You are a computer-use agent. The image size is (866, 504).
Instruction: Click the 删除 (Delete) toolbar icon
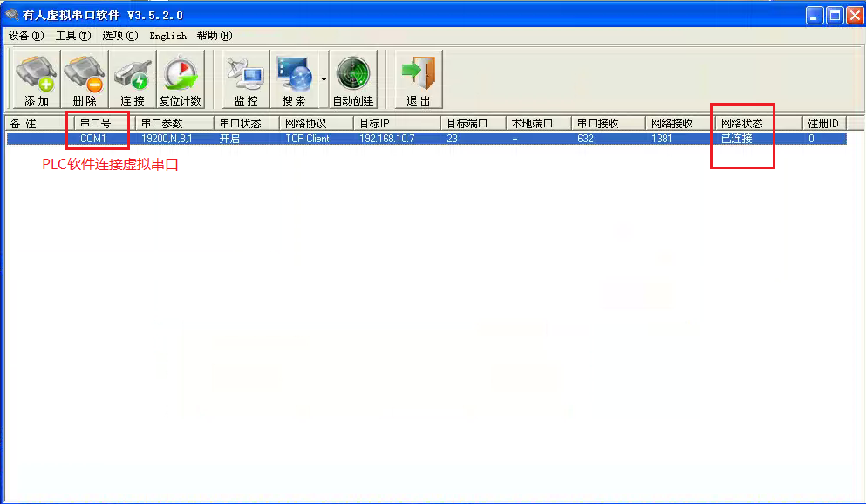pyautogui.click(x=85, y=79)
